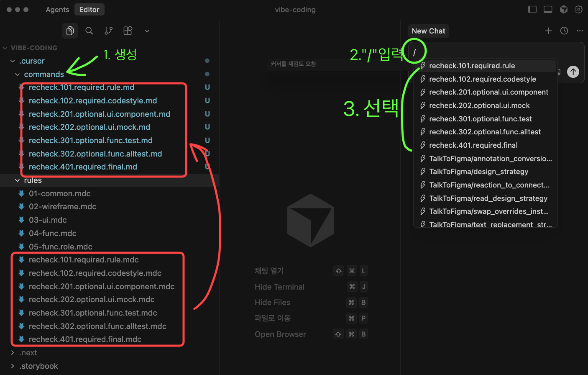Image resolution: width=588 pixels, height=375 pixels.
Task: Click the 'Hide Files' shortcut hint
Action: [272, 302]
